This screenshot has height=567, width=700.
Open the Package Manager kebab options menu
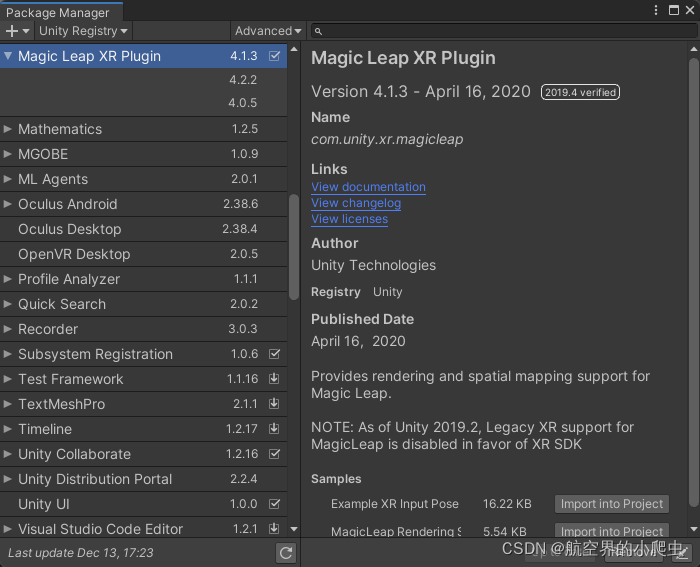(655, 10)
